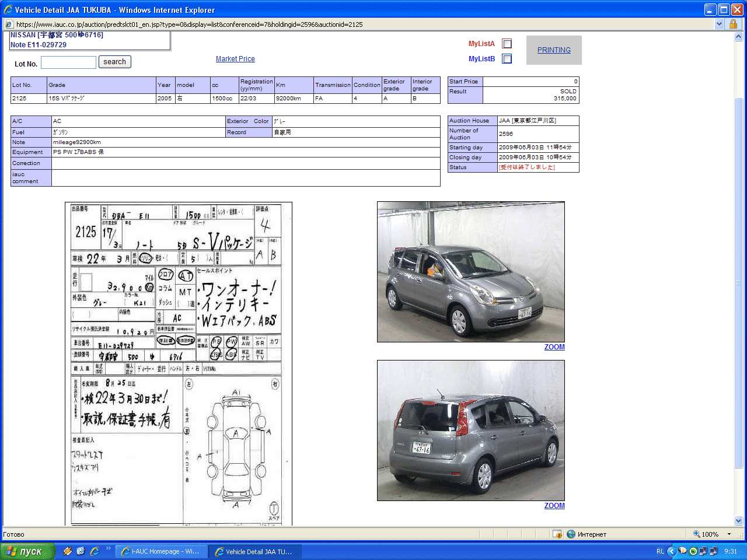Image resolution: width=747 pixels, height=560 pixels.
Task: Launch Internet Explorer from quick launch
Action: tap(94, 551)
